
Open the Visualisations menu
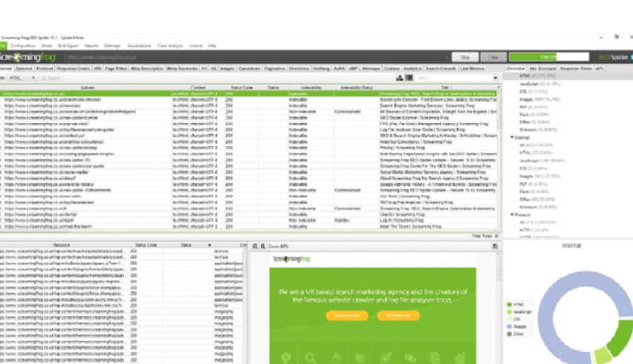[x=139, y=45]
